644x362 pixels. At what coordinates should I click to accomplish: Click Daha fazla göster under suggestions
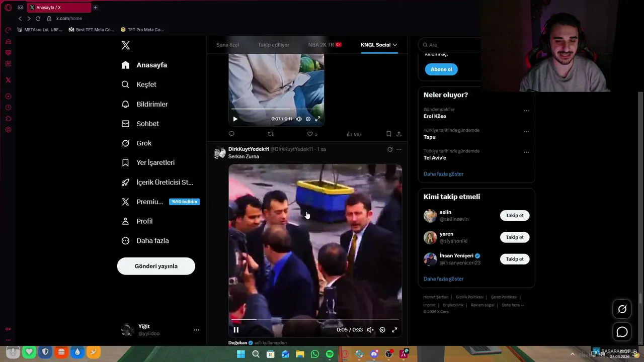pos(443,279)
